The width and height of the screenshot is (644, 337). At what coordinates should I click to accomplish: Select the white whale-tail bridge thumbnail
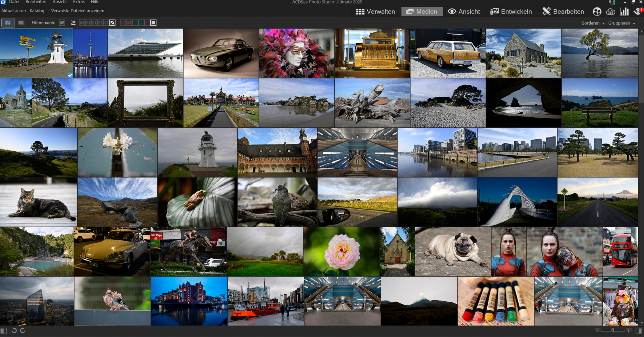tap(517, 202)
